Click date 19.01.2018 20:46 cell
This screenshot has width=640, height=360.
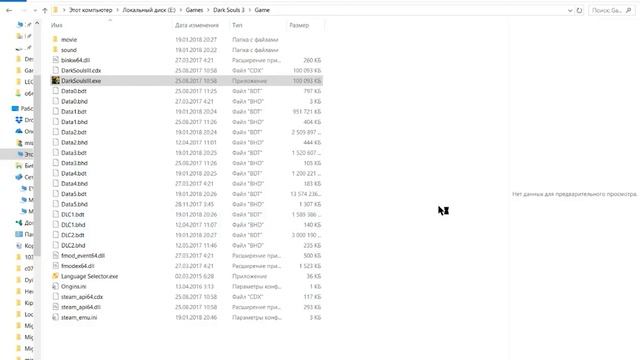tap(196, 317)
